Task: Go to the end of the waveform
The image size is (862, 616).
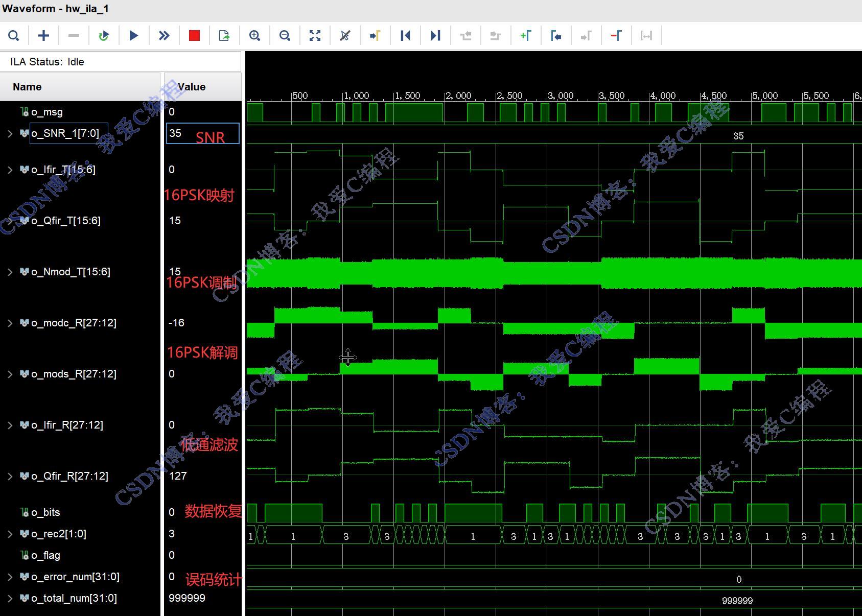Action: 435,36
